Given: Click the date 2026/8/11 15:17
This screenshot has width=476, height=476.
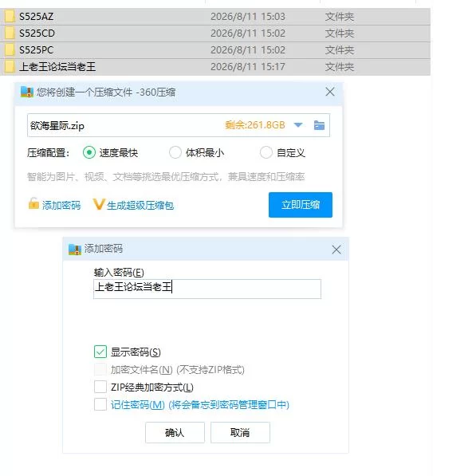Looking at the screenshot, I should (x=248, y=66).
